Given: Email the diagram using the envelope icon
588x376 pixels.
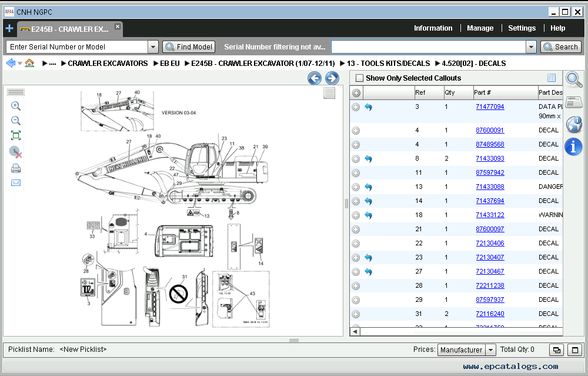Looking at the screenshot, I should click(16, 183).
